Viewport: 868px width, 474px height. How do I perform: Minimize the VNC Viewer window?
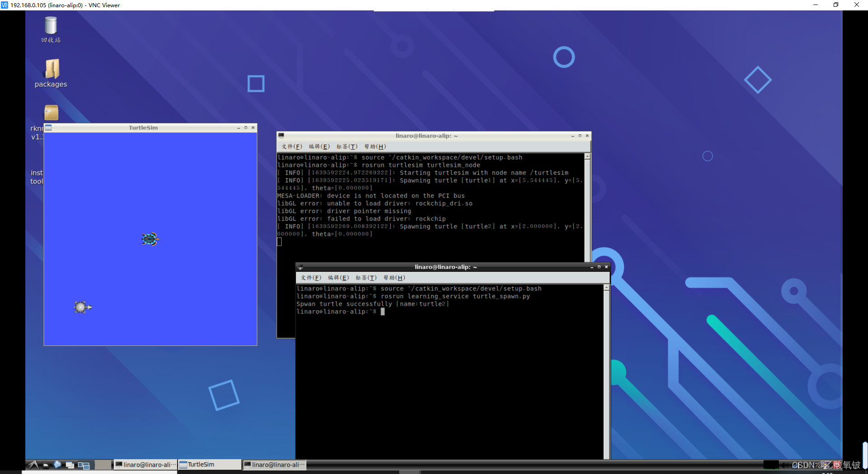[816, 5]
